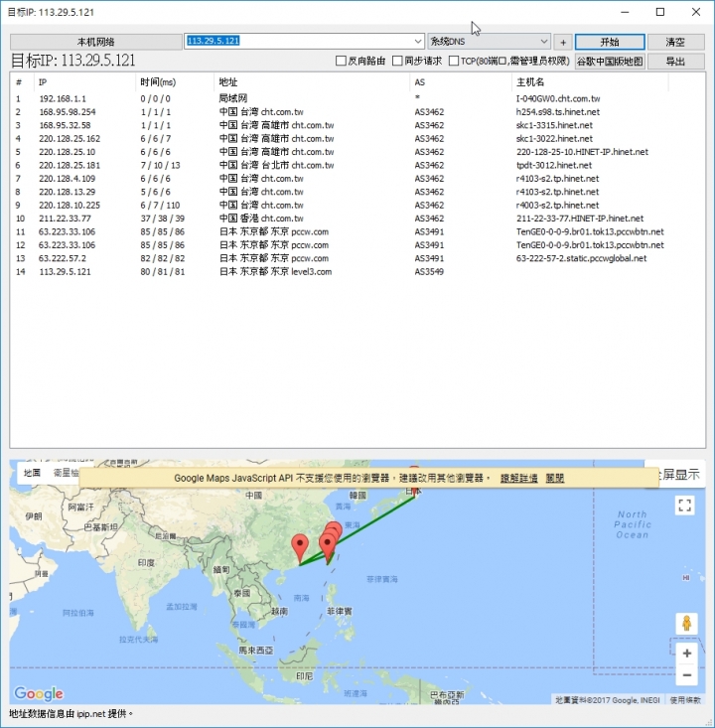The image size is (715, 728).
Task: Check the TCP port 80 option
Action: click(x=454, y=62)
